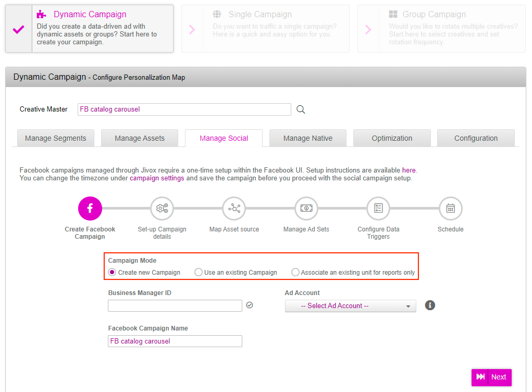Select Create new Campaign radio button

click(x=113, y=272)
